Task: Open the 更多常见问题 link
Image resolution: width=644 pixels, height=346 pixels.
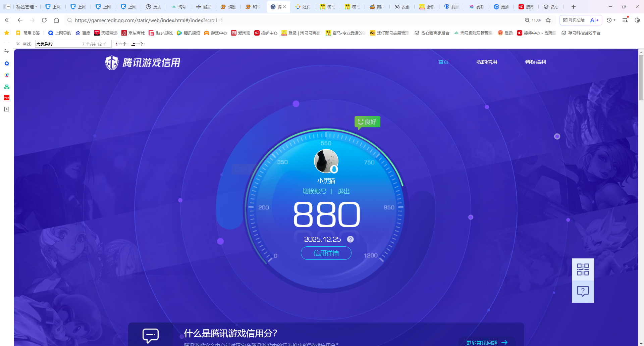Action: click(482, 343)
